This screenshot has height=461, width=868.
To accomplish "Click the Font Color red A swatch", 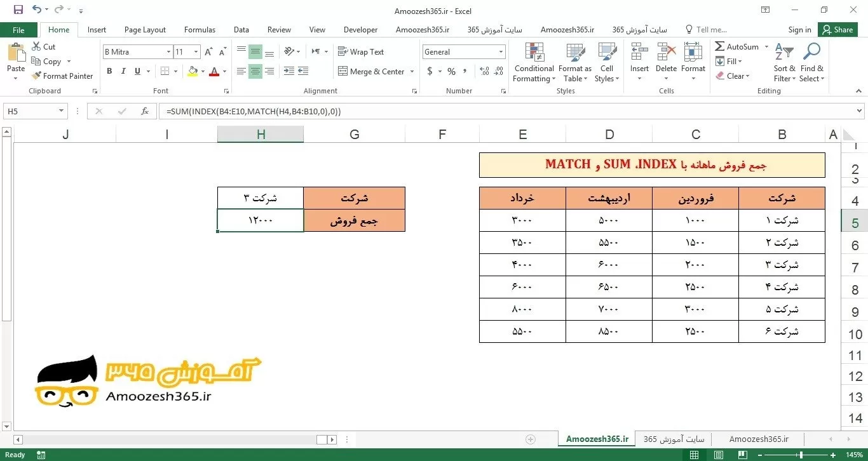I will [x=215, y=71].
